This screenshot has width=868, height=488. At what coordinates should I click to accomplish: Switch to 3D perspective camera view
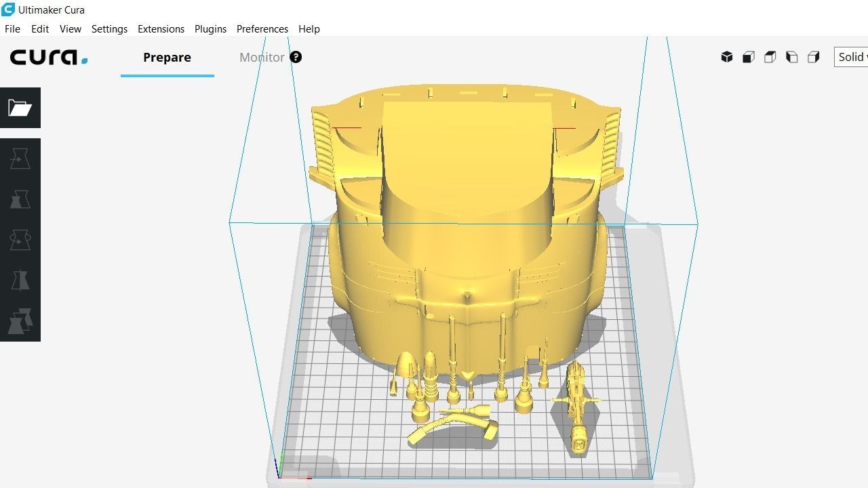(727, 57)
